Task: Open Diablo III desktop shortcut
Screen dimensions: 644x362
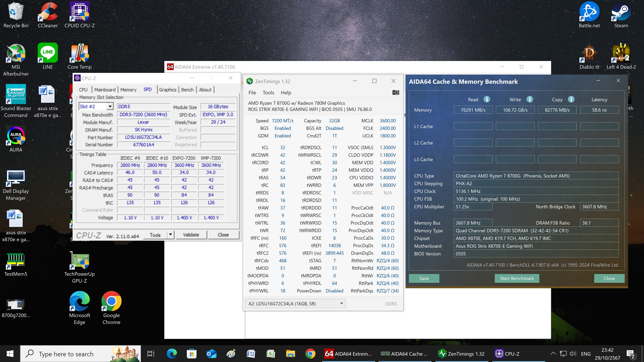Action: tap(589, 56)
